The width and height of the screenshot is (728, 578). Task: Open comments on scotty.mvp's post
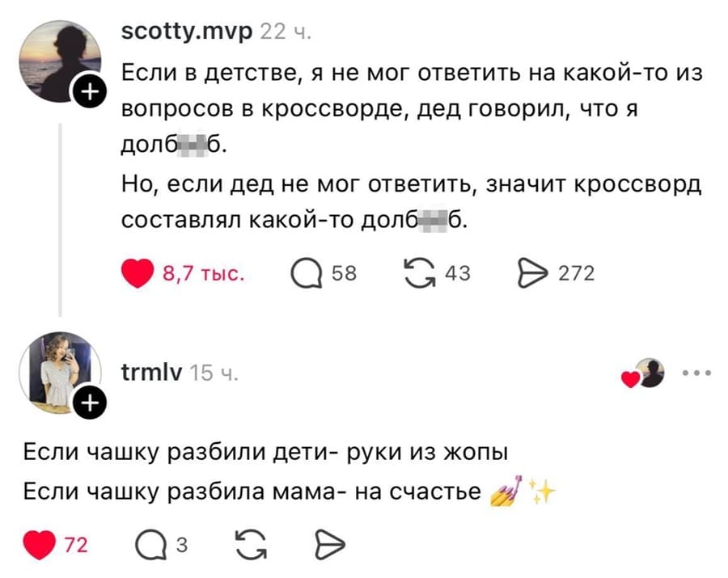click(308, 272)
